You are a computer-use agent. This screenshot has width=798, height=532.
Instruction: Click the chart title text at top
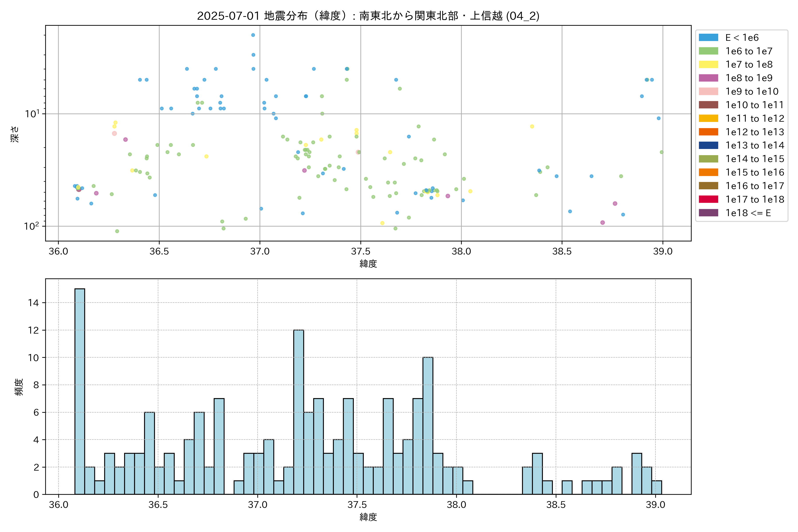368,16
